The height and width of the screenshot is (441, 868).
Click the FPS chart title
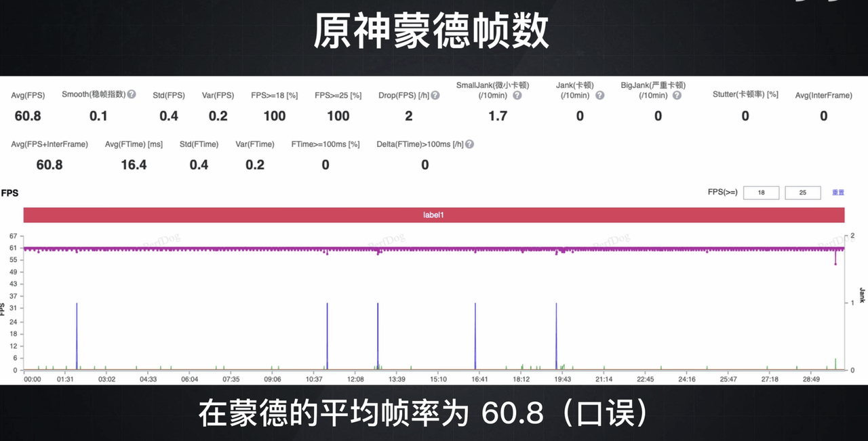point(9,193)
